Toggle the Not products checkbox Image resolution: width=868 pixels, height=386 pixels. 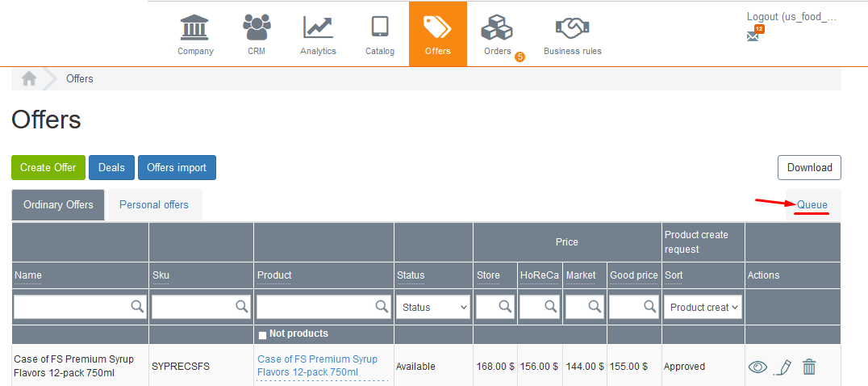click(x=262, y=335)
